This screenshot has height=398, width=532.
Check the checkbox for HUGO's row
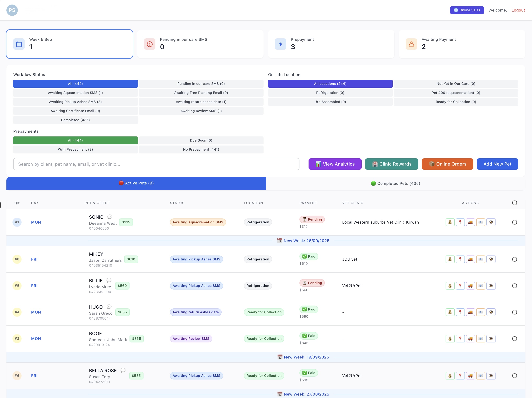[x=514, y=312]
